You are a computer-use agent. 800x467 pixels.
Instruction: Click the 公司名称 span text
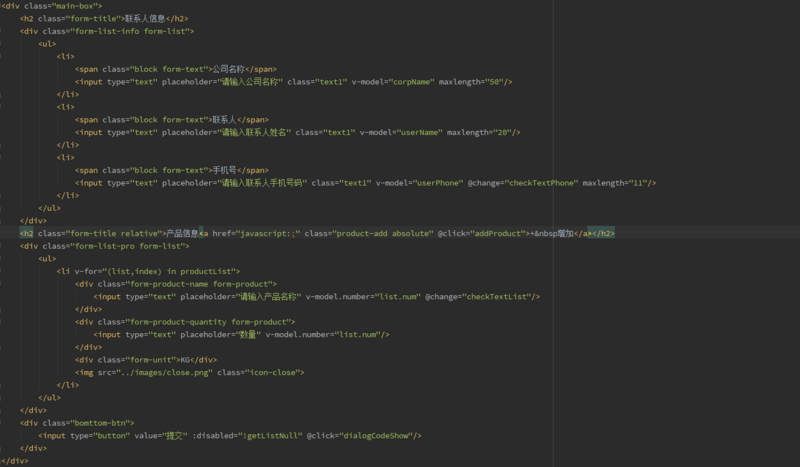click(229, 69)
